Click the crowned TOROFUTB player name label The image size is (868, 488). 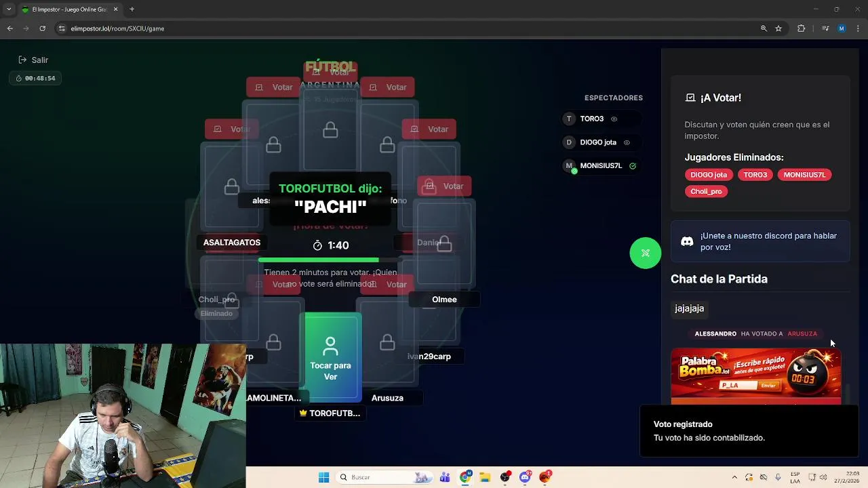330,413
